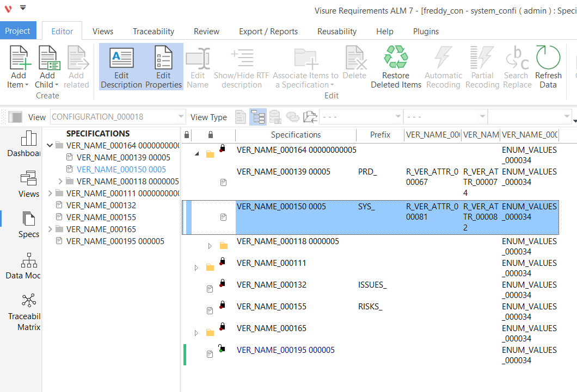Open the Specs sidebar item
This screenshot has width=577, height=392.
click(28, 225)
